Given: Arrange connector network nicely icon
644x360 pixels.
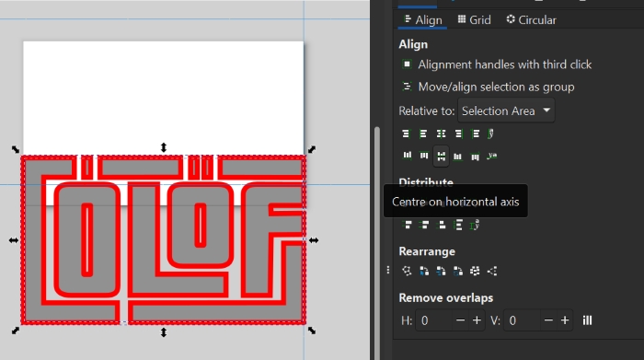Looking at the screenshot, I should [407, 271].
